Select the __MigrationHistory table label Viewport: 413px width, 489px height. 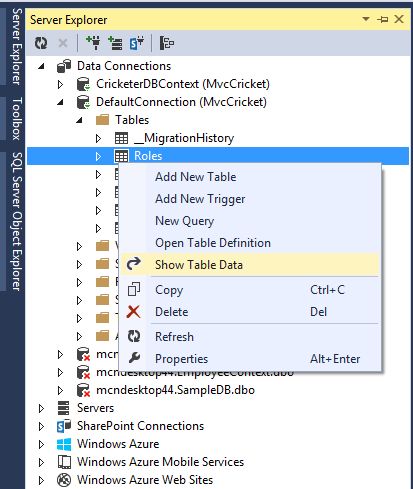click(184, 138)
